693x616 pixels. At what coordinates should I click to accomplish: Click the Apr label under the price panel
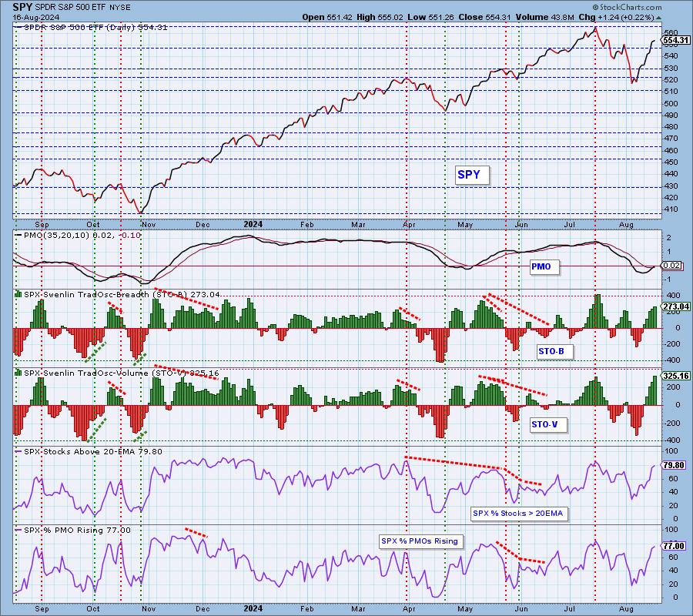[x=410, y=225]
